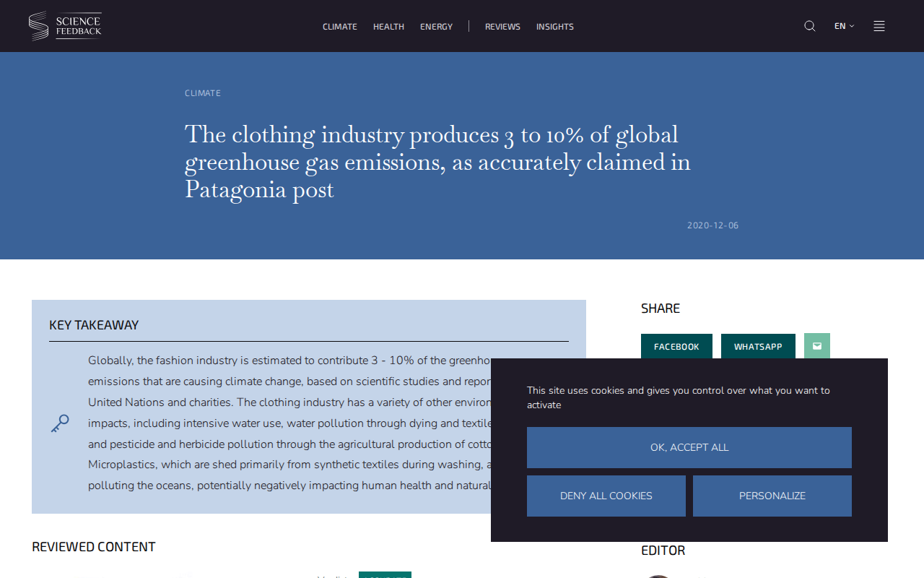Click Deny All Cookies
924x578 pixels.
pyautogui.click(x=606, y=496)
